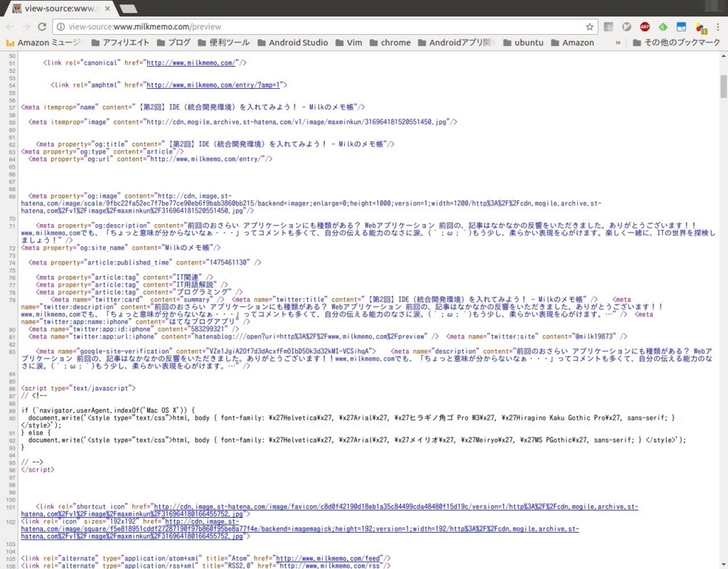This screenshot has width=728, height=569.
Task: Click line number 101 in the gutter
Action: coord(11,507)
